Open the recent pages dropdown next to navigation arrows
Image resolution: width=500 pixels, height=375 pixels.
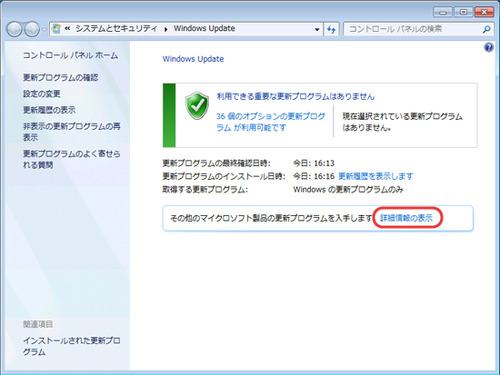click(44, 30)
